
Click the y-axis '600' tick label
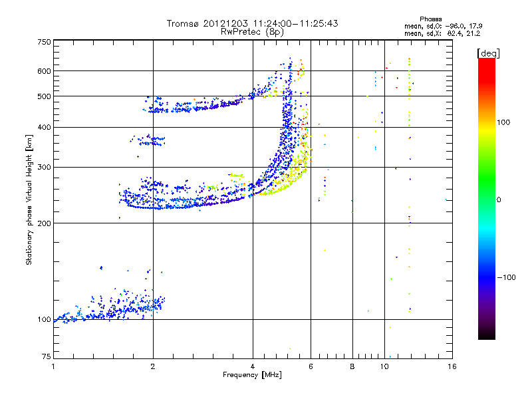[x=44, y=71]
